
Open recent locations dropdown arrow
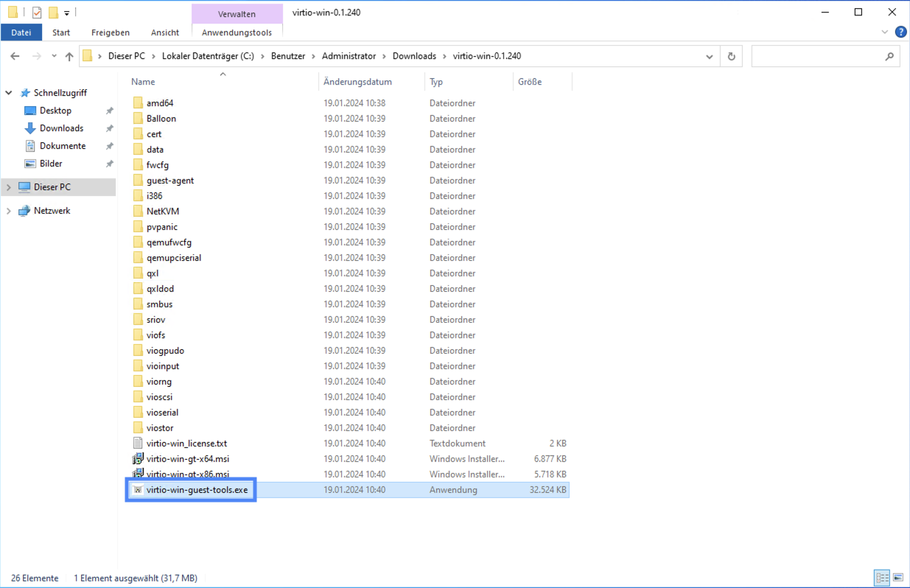pos(54,57)
